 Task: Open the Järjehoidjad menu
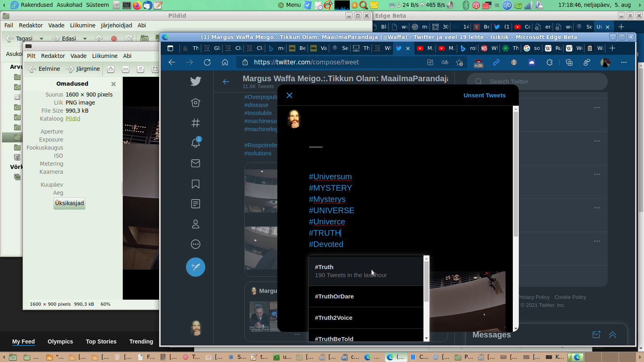pos(116,25)
